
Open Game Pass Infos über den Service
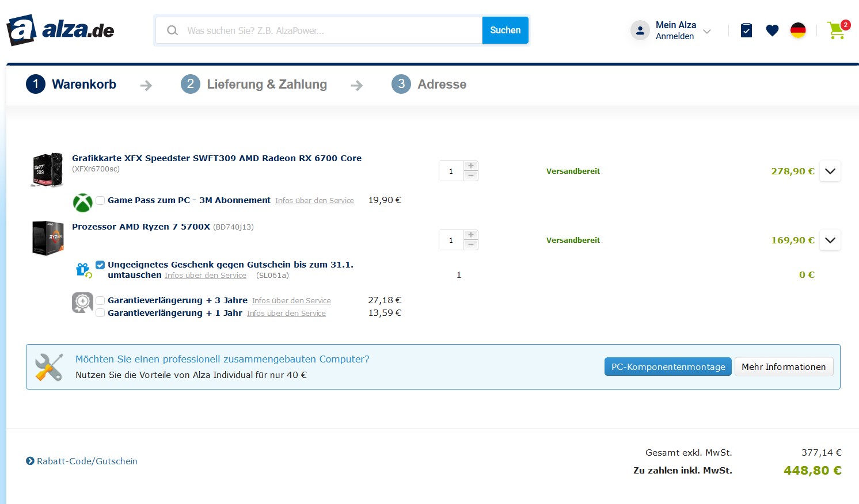(314, 200)
